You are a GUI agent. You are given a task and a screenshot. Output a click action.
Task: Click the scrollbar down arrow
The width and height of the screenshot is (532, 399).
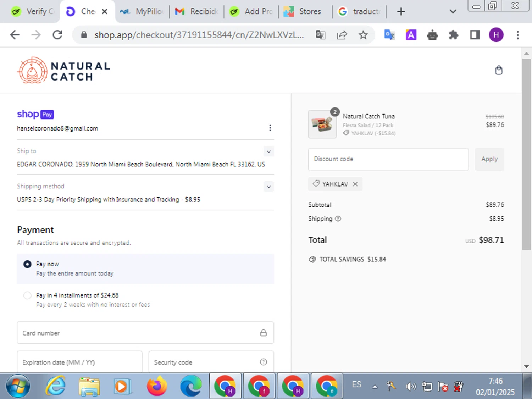(x=526, y=366)
